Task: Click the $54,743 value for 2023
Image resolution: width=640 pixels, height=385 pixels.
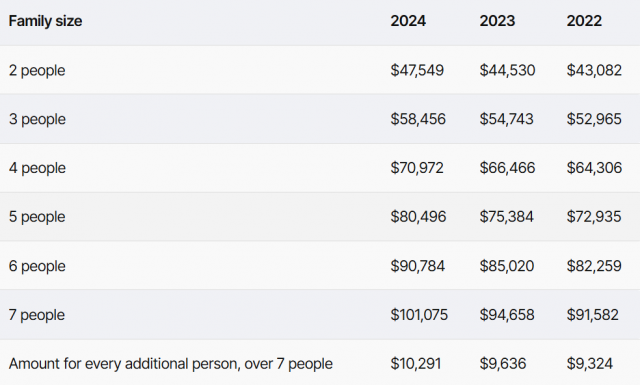Action: [506, 119]
